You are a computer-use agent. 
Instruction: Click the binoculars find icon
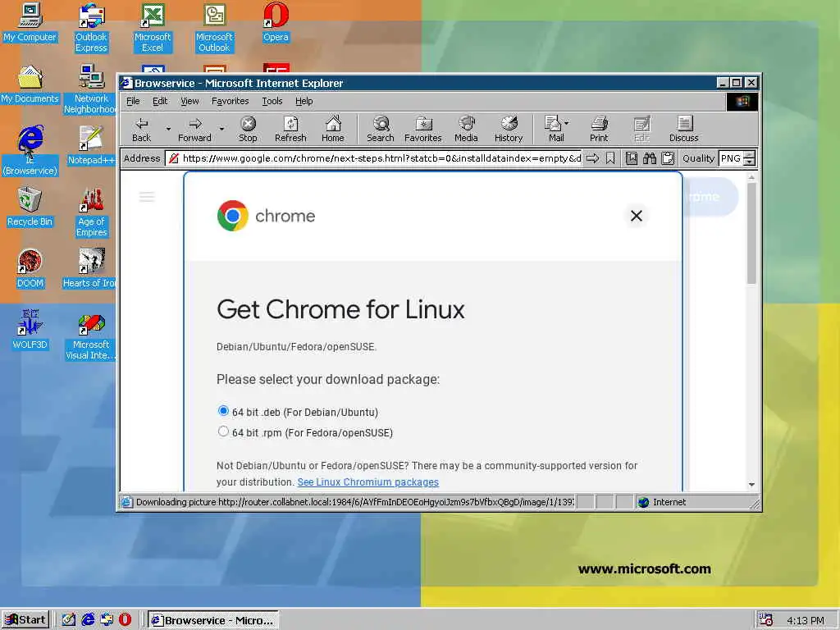(x=650, y=158)
